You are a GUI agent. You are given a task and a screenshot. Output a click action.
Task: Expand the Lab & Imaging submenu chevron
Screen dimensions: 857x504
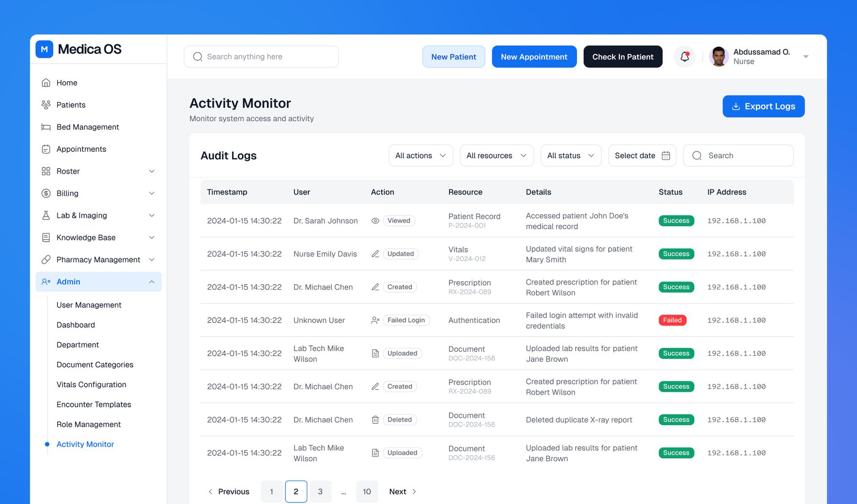click(x=151, y=216)
